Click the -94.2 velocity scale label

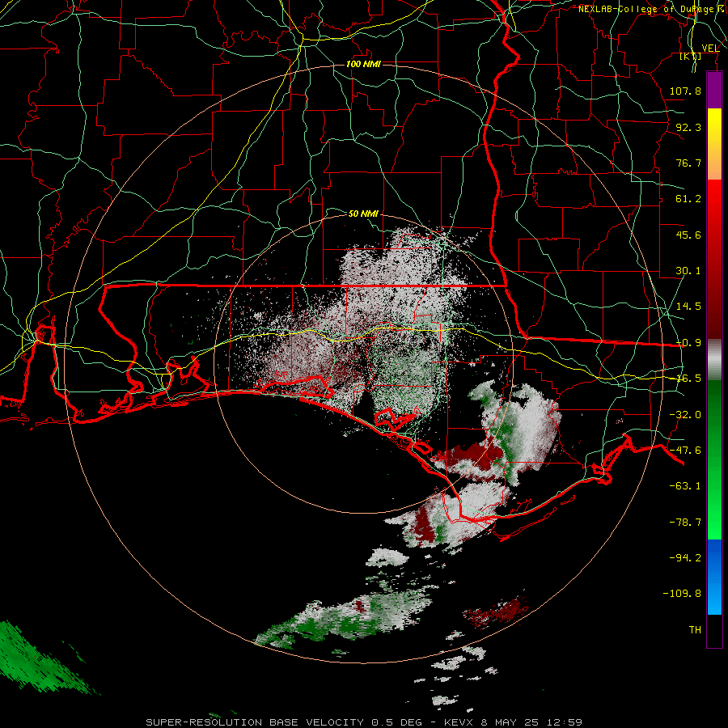[685, 558]
